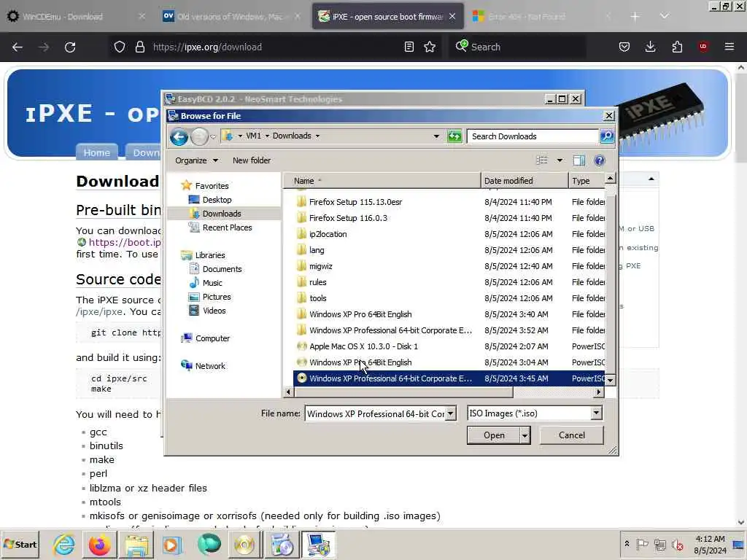Click the volume icon in system tray
Image resolution: width=747 pixels, height=560 pixels.
point(677,544)
